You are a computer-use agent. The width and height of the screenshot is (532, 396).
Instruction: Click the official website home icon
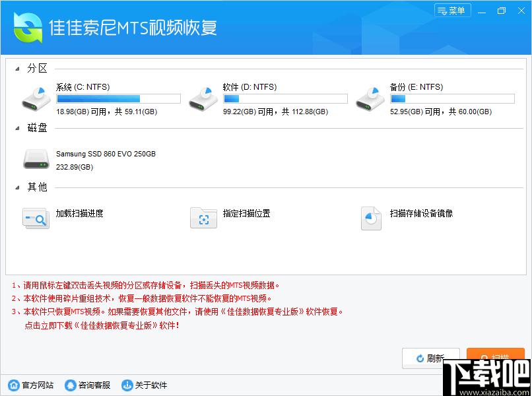click(14, 385)
